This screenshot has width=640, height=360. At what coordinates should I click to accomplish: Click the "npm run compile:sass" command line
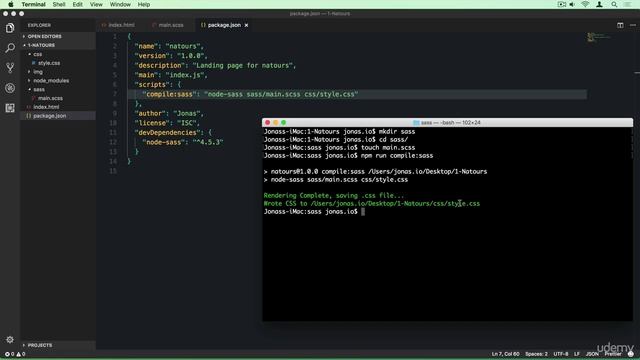(x=397, y=156)
